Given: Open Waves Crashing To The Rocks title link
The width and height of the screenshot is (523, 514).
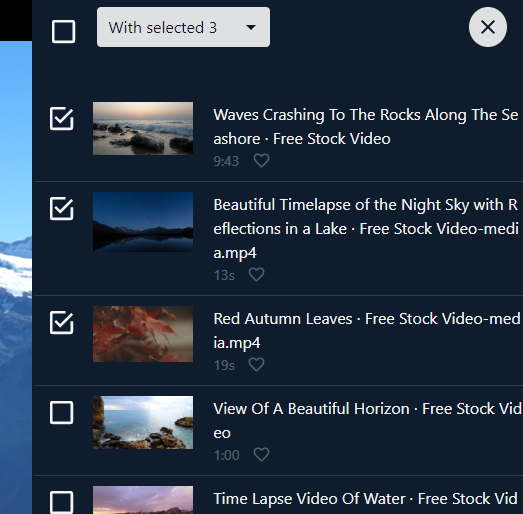Looking at the screenshot, I should coord(366,127).
